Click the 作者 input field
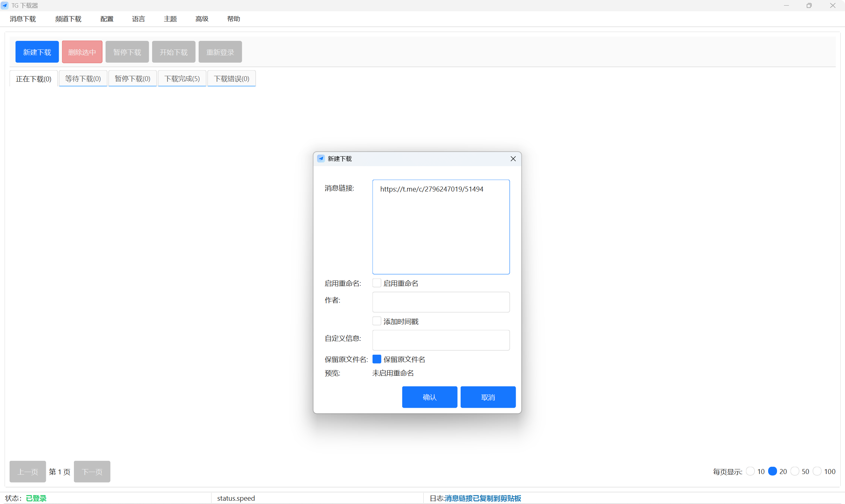The image size is (845, 504). [441, 302]
